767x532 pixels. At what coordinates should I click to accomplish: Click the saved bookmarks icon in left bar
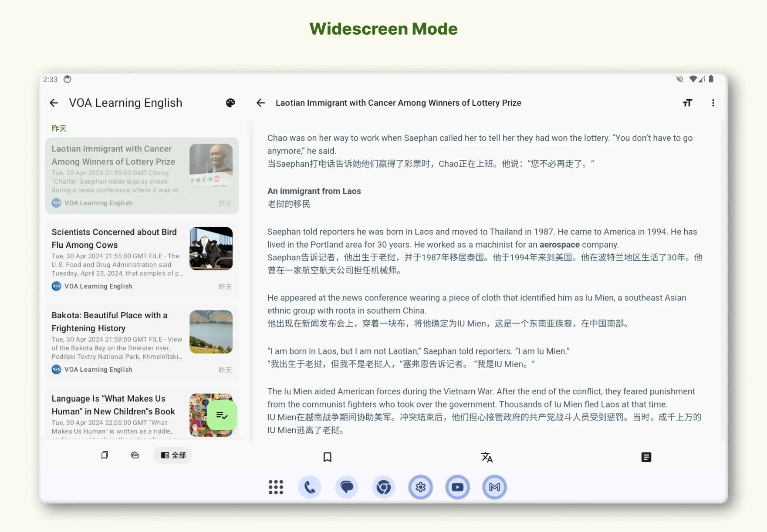tap(104, 455)
